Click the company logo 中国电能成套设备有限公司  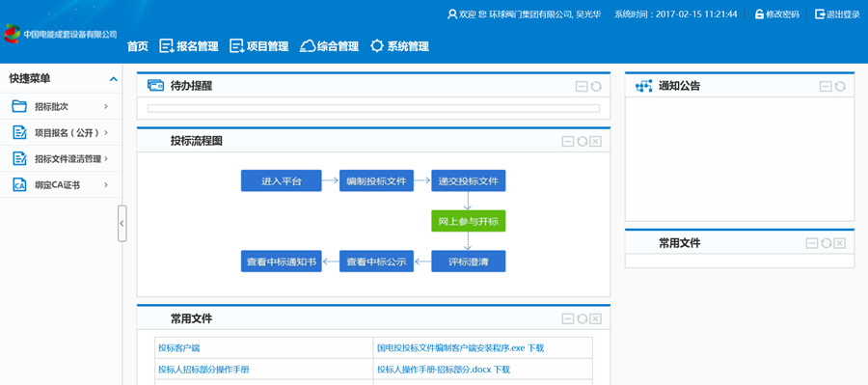point(61,34)
